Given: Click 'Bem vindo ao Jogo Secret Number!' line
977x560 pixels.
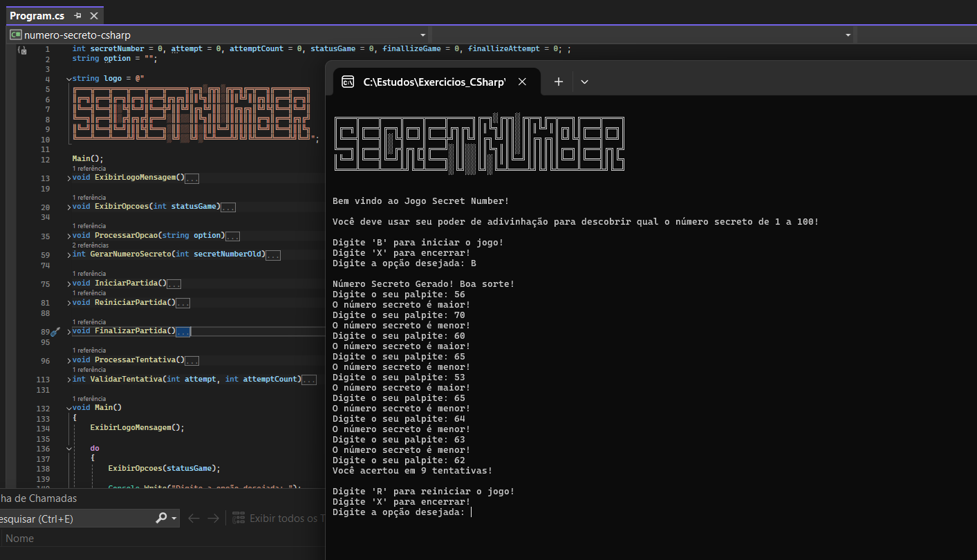Looking at the screenshot, I should point(421,201).
